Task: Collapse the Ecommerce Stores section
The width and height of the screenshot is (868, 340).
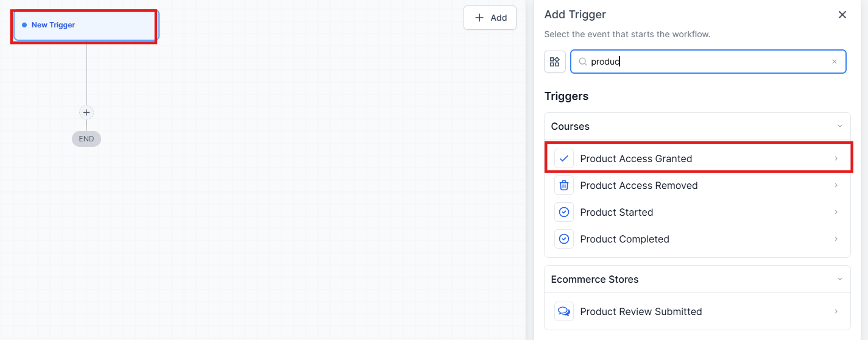Action: pos(839,279)
